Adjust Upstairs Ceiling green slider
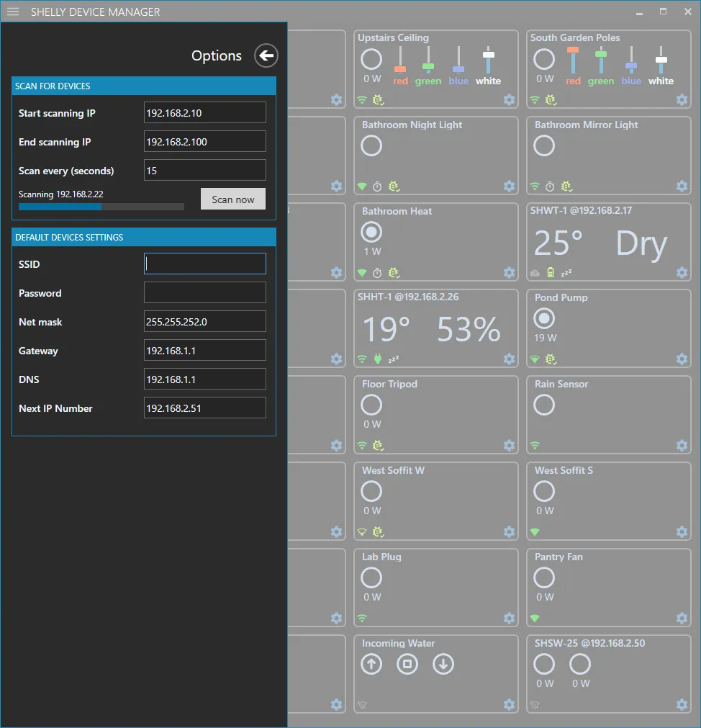The image size is (701, 728). coord(428,66)
